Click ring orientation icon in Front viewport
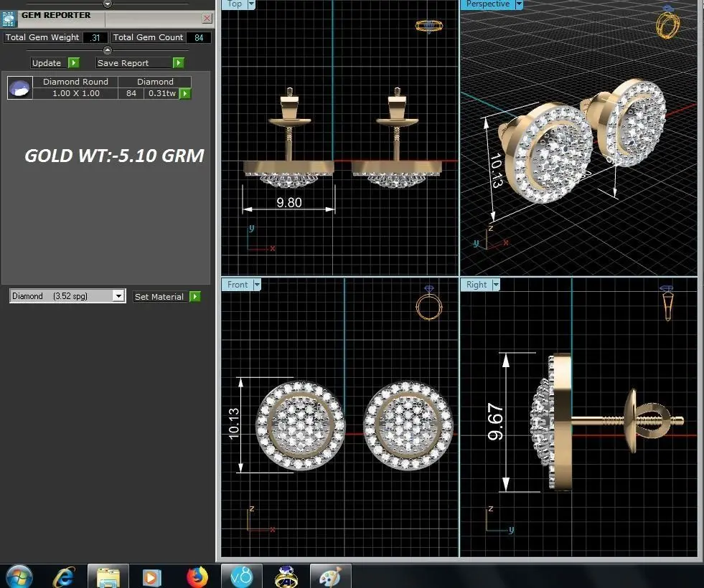This screenshot has width=704, height=588. tap(428, 303)
